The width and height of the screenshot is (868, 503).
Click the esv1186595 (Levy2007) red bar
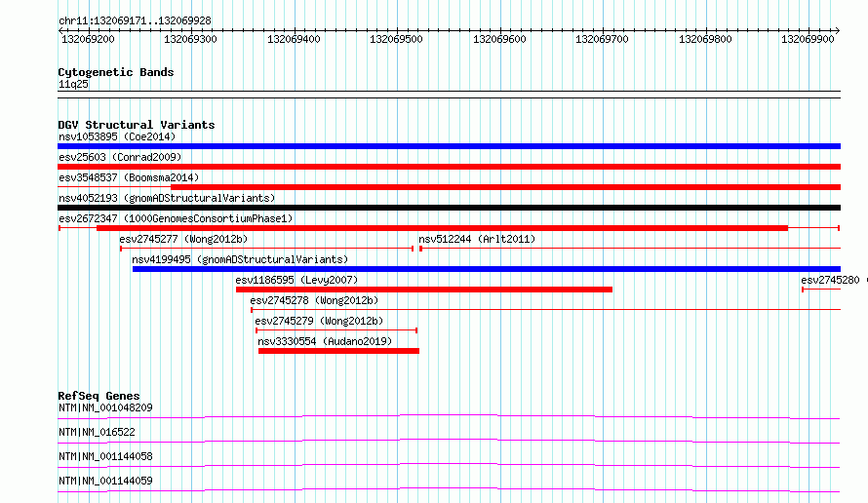[x=424, y=290]
